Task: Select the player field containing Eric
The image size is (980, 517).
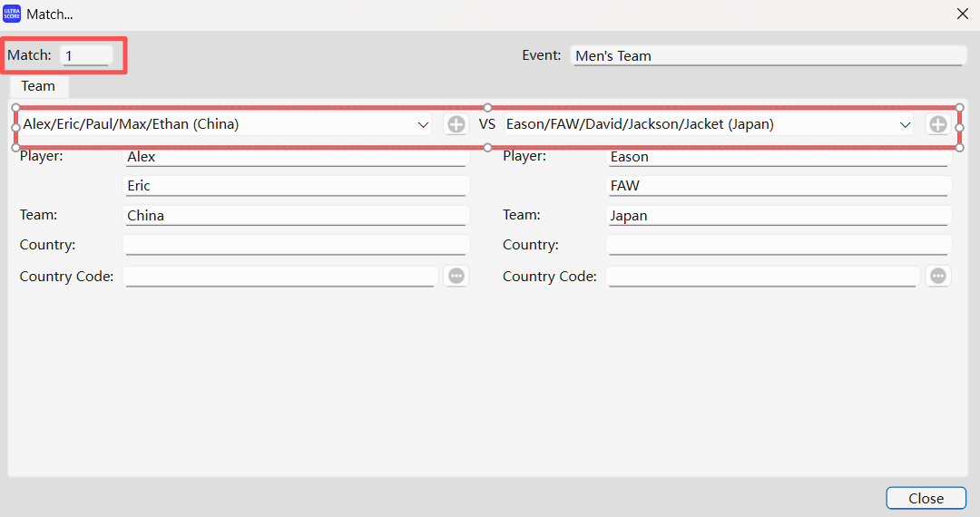Action: pyautogui.click(x=295, y=186)
